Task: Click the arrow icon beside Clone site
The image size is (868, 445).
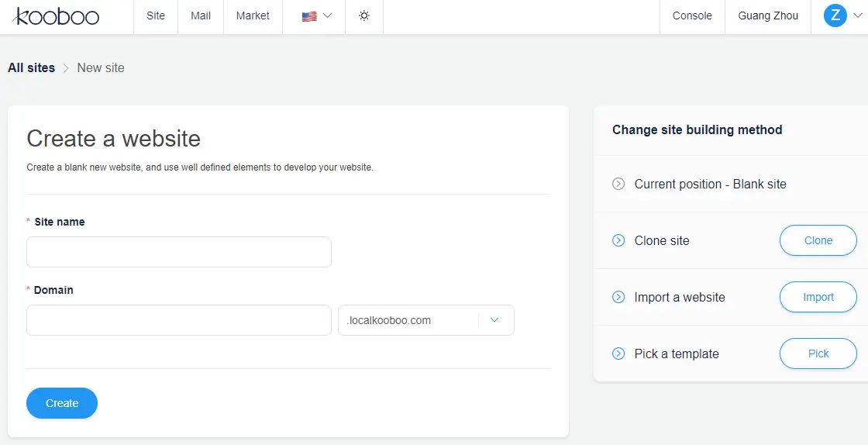Action: (x=618, y=240)
